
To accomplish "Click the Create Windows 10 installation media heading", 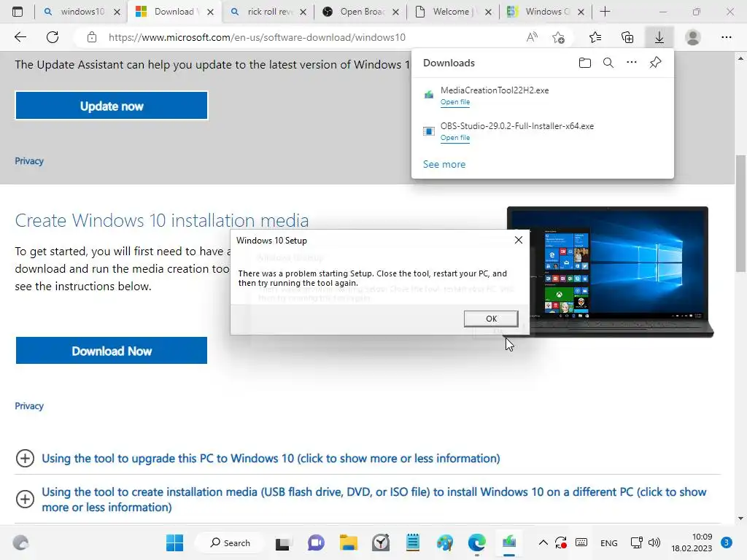I will point(162,220).
